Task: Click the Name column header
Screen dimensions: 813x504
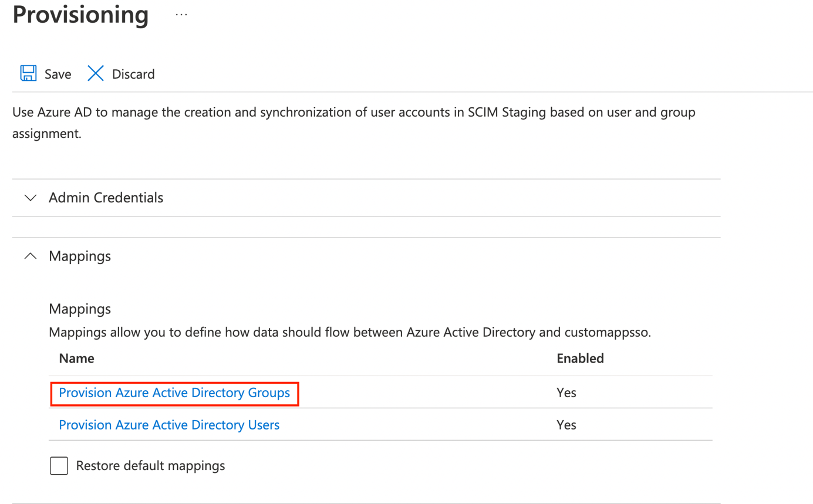Action: coord(76,358)
